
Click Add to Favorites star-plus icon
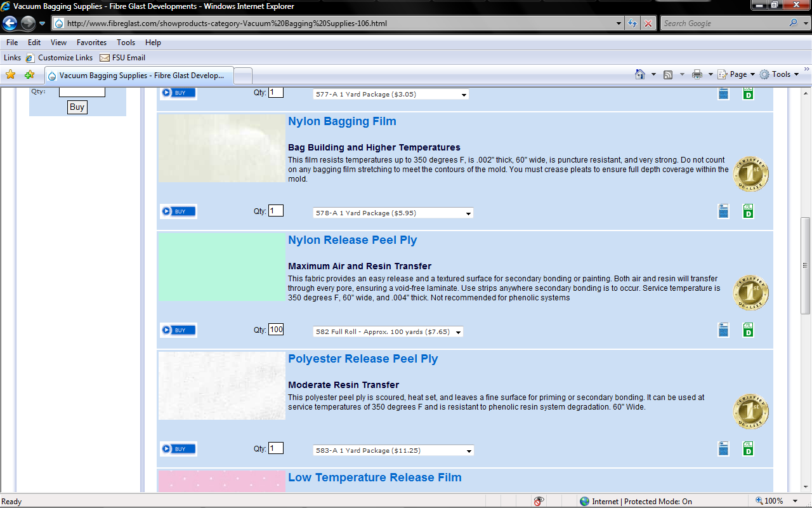29,74
